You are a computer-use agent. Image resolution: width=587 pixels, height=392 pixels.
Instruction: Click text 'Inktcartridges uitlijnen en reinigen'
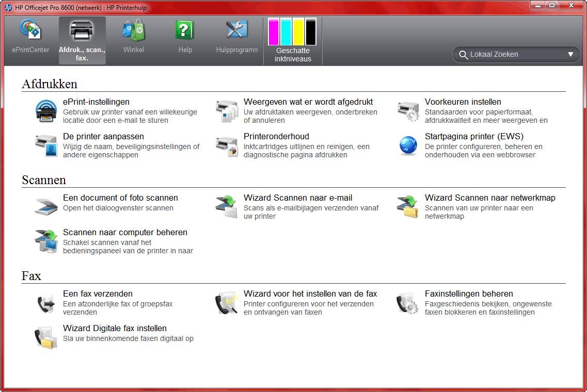pos(297,146)
